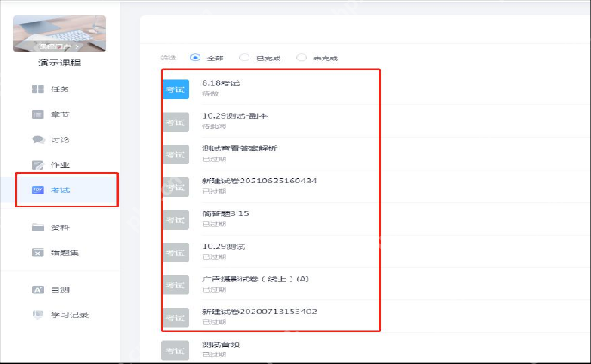Viewport: 591px width, 364px height.
Task: Open the 10.29测试 exam title
Action: click(x=224, y=246)
